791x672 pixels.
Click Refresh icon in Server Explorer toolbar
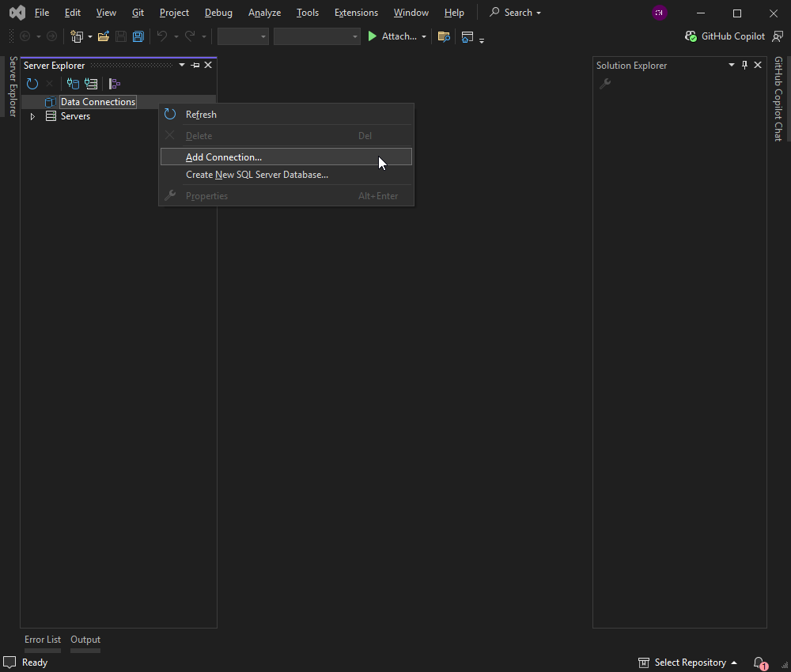(x=32, y=84)
